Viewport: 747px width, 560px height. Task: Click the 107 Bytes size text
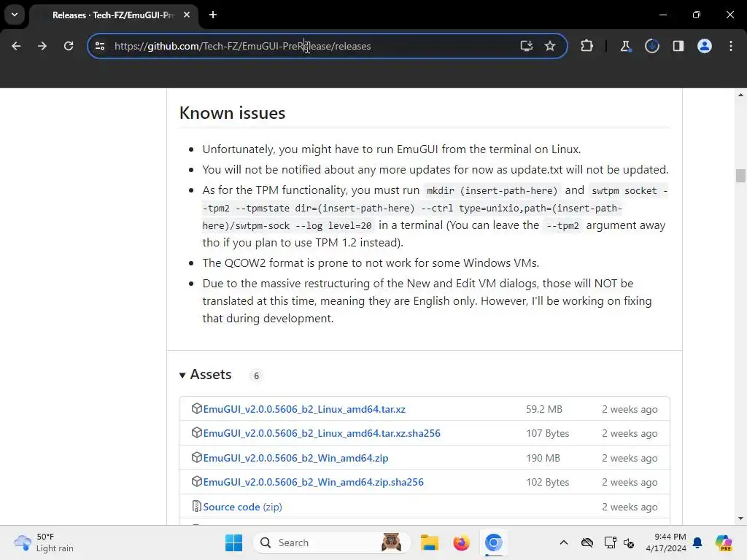coord(547,433)
